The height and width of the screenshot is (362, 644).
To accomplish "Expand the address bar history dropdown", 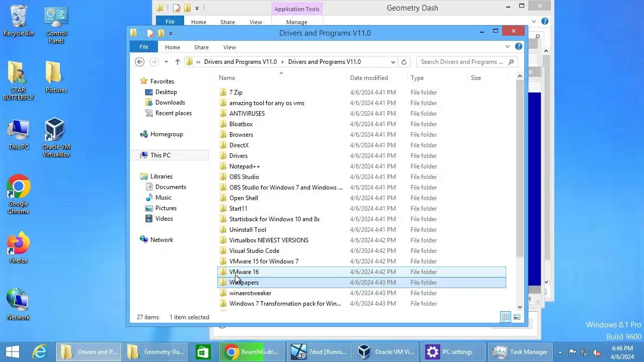I will pyautogui.click(x=393, y=62).
